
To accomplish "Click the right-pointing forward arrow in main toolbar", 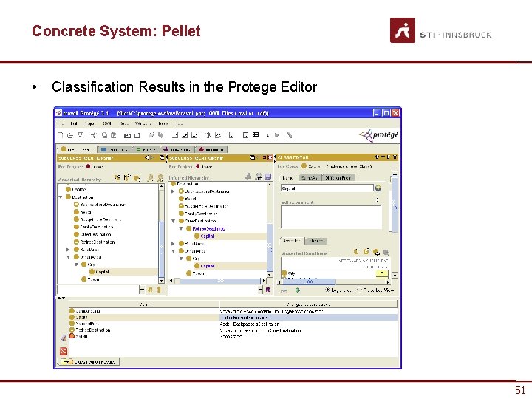I will tap(277, 135).
